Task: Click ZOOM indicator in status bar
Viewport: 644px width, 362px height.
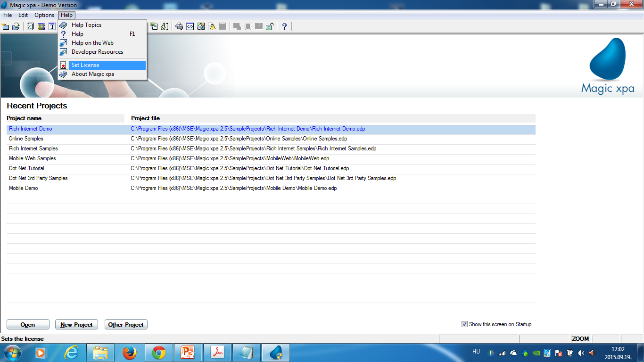Action: [580, 339]
